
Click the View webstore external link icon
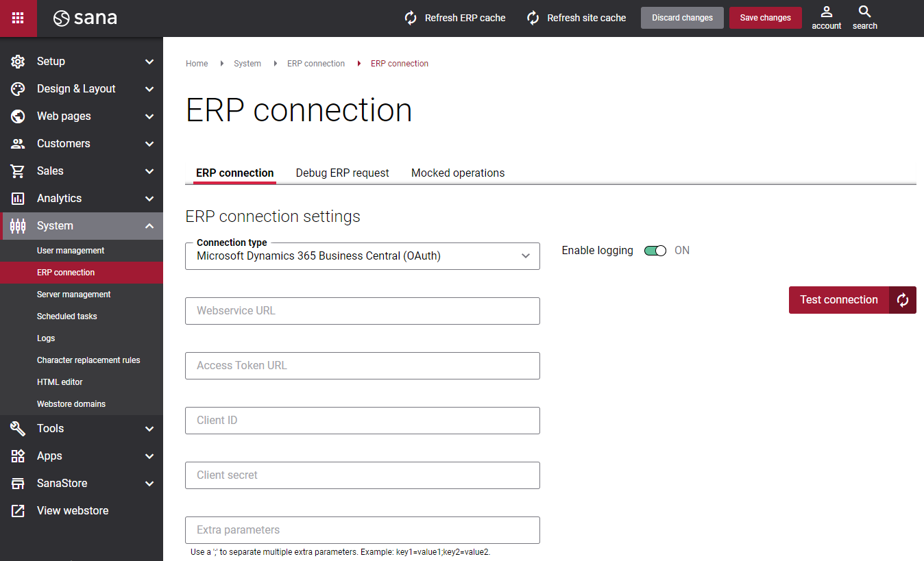(18, 511)
